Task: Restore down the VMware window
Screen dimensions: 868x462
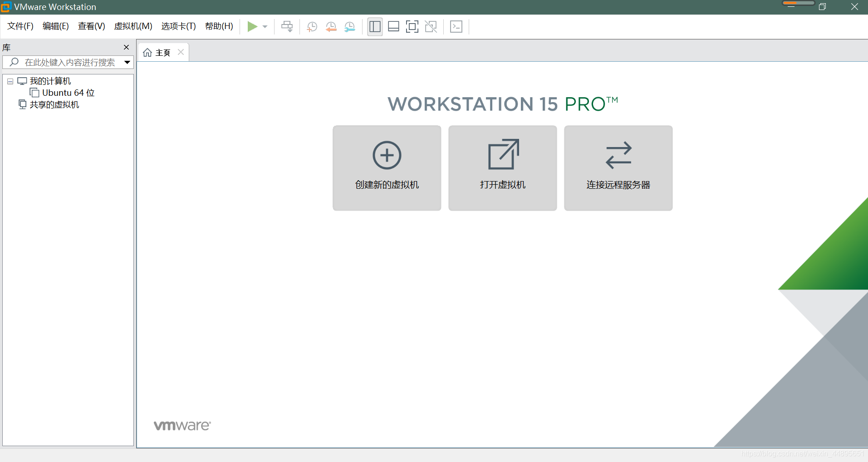Action: tap(822, 7)
